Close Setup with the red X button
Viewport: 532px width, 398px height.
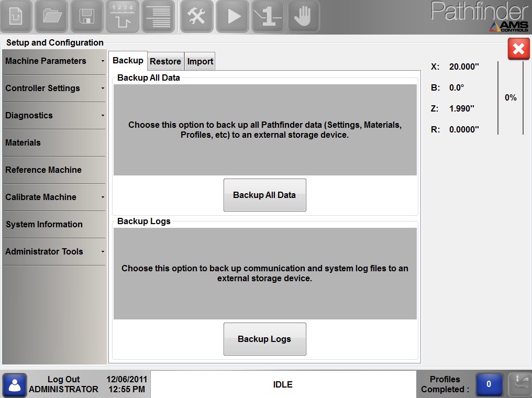point(518,49)
